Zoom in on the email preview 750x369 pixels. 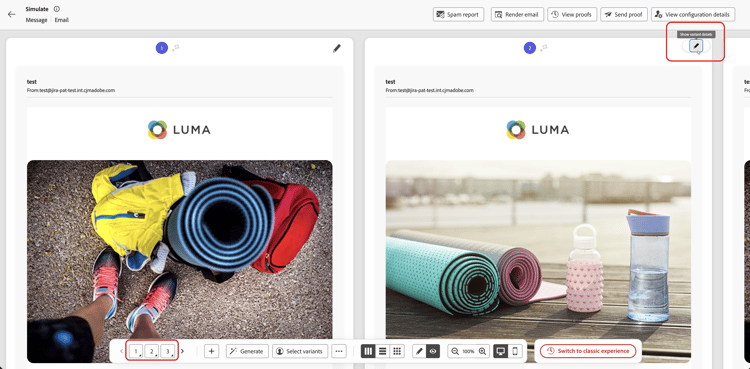482,351
